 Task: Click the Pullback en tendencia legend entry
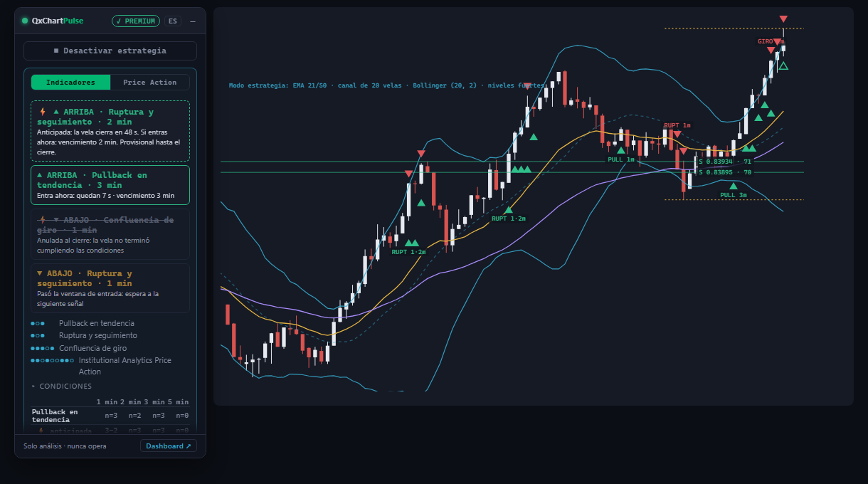[97, 323]
